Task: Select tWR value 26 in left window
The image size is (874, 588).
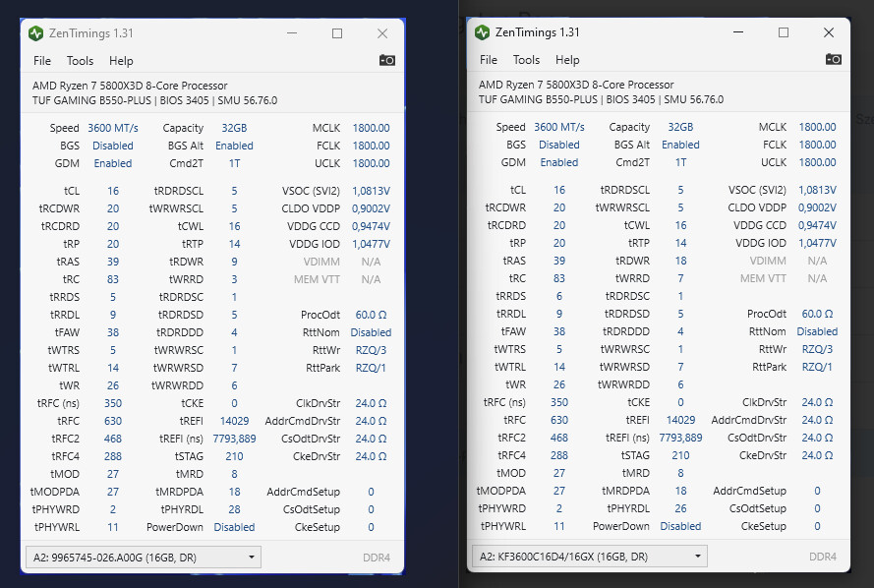Action: pos(113,385)
